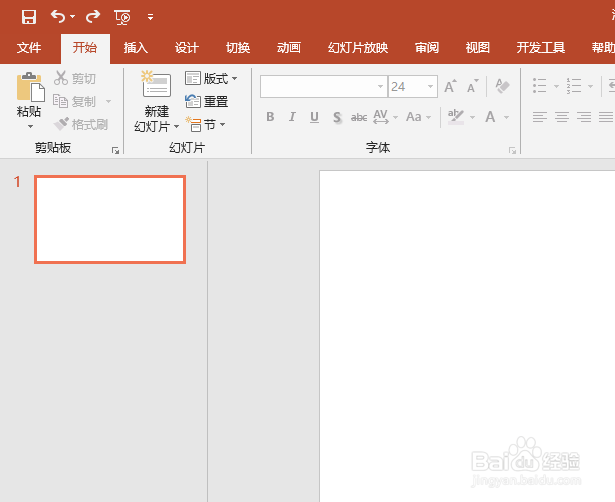This screenshot has width=615, height=502.
Task: Click the Increase Font Size icon
Action: 450,86
